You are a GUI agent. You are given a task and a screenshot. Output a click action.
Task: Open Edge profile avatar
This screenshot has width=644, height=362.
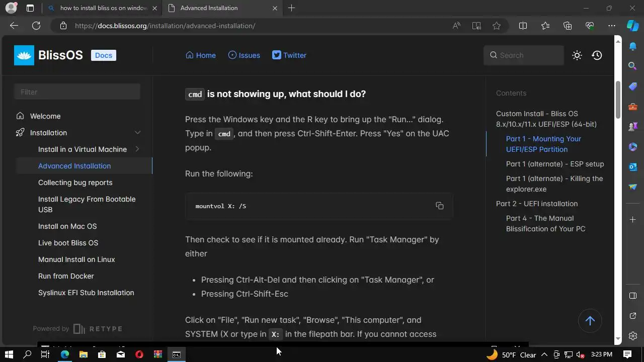11,8
